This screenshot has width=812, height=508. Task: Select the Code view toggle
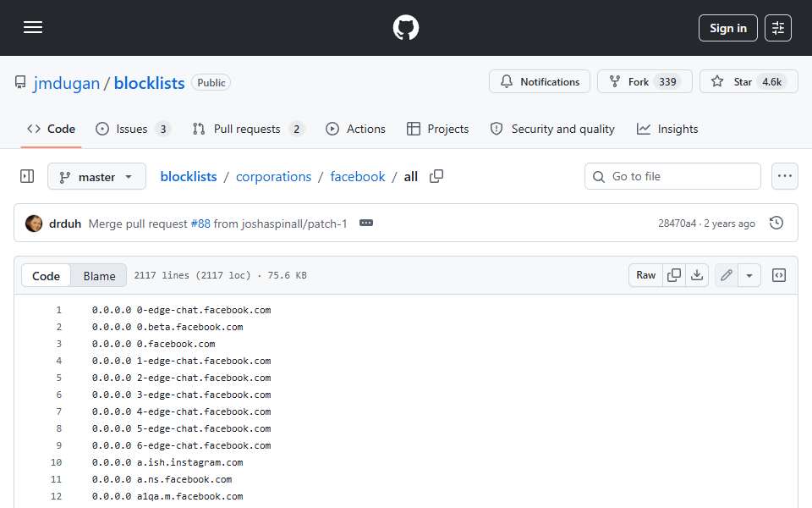point(46,276)
